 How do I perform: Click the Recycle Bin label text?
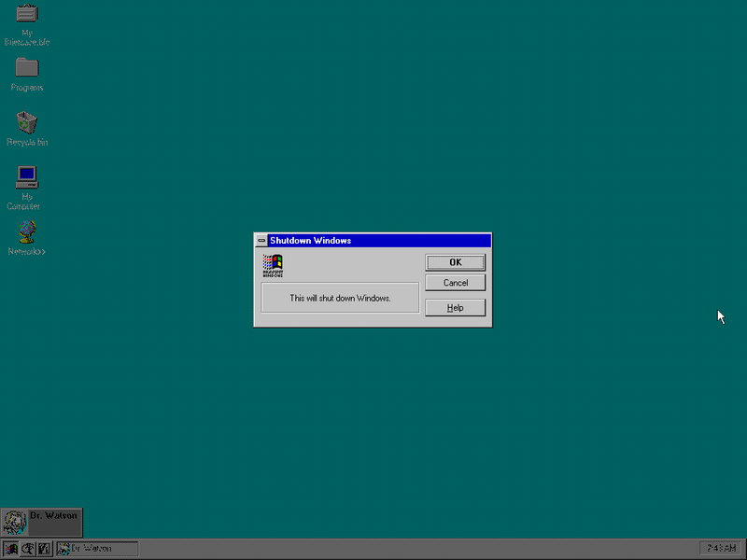[x=27, y=143]
